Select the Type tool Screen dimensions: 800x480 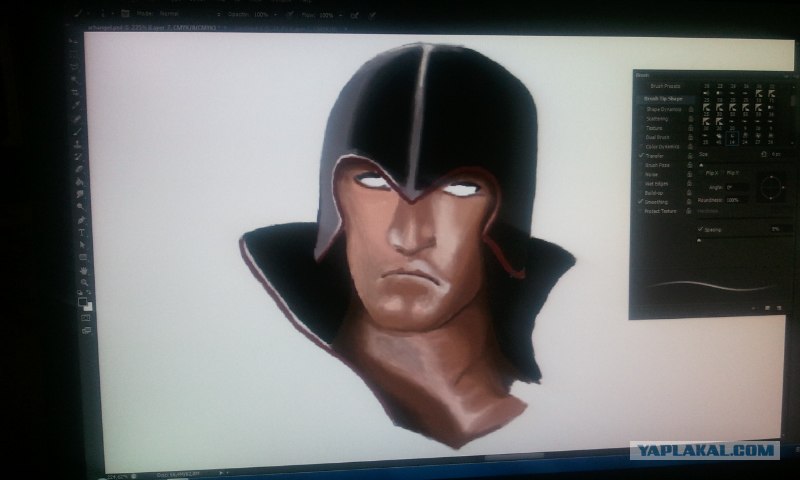coord(82,232)
